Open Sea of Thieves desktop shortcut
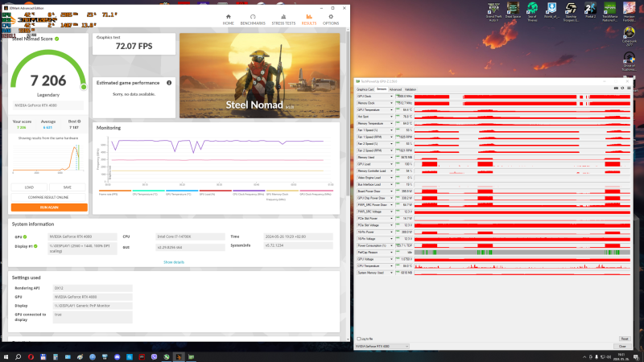This screenshot has height=362, width=644. (532, 12)
